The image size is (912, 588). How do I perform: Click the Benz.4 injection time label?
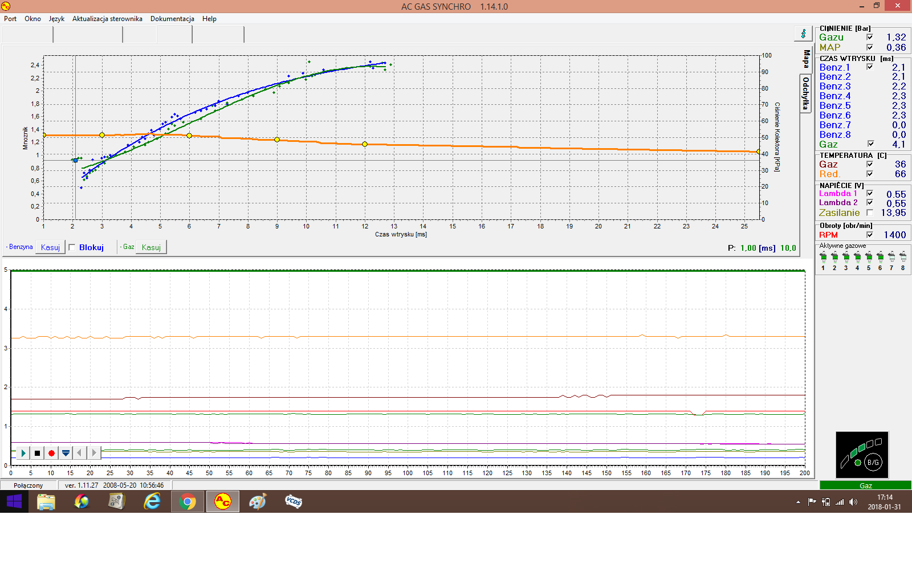point(835,96)
